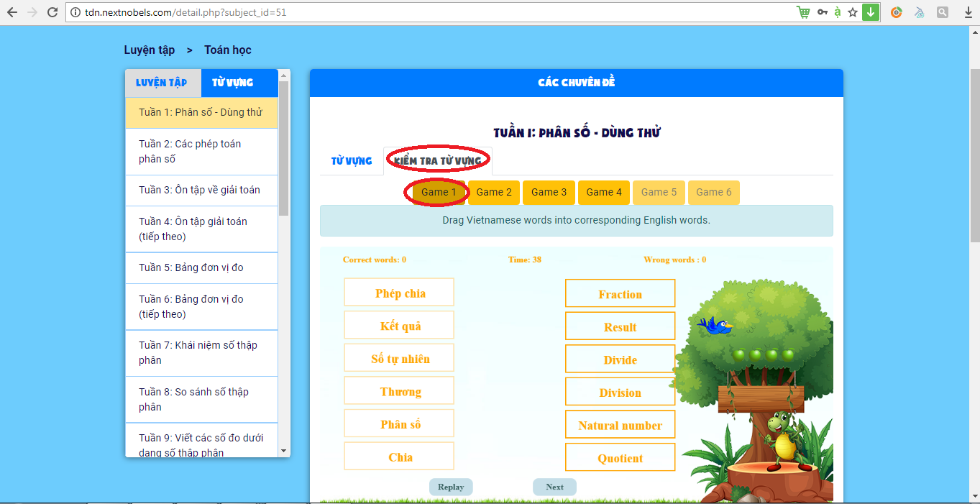
Task: Open Tuần 1: Phân số - Dùng thử
Action: [x=201, y=113]
